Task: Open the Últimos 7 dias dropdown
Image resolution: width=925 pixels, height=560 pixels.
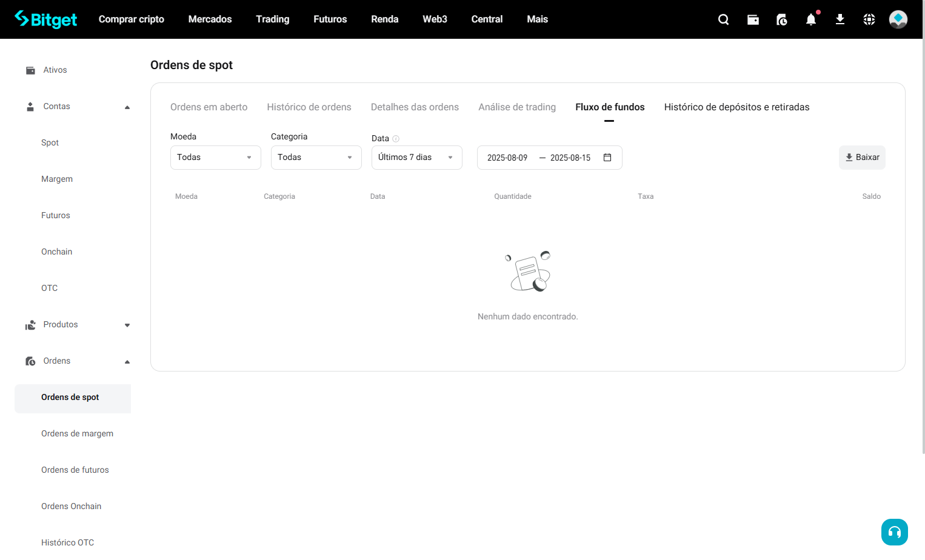Action: [417, 158]
